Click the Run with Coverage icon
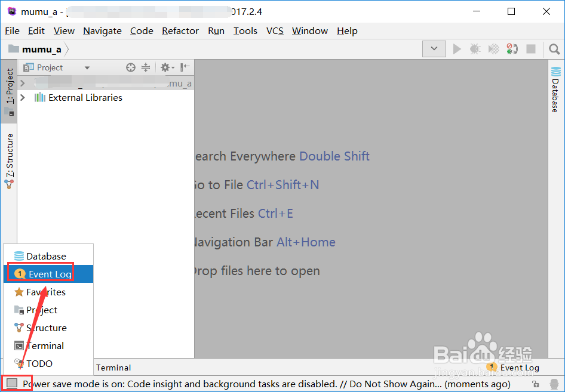The width and height of the screenshot is (565, 392). coord(494,49)
